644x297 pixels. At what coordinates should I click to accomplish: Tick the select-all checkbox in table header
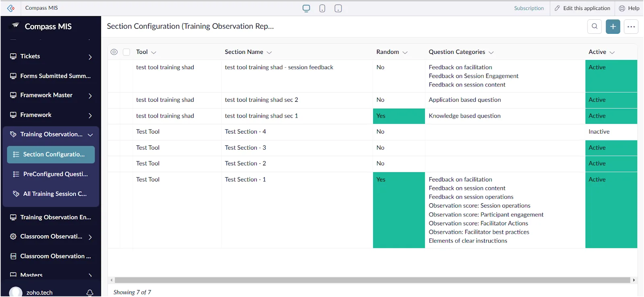tap(126, 52)
